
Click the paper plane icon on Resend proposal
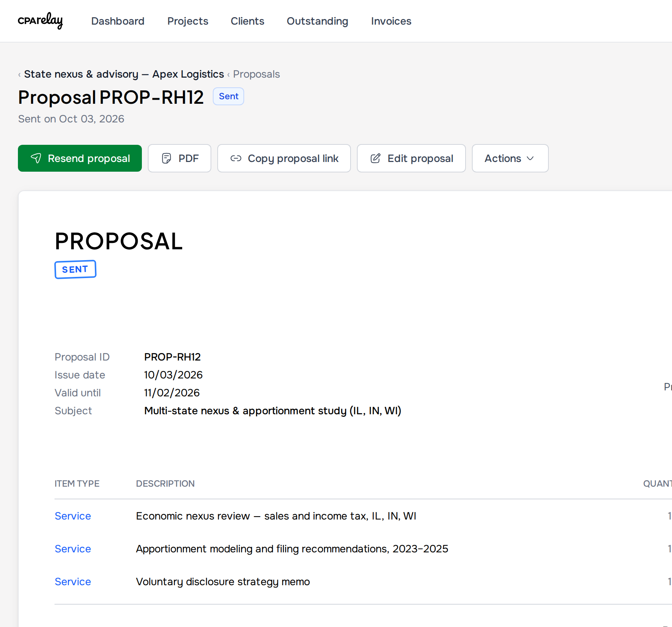[x=36, y=158]
